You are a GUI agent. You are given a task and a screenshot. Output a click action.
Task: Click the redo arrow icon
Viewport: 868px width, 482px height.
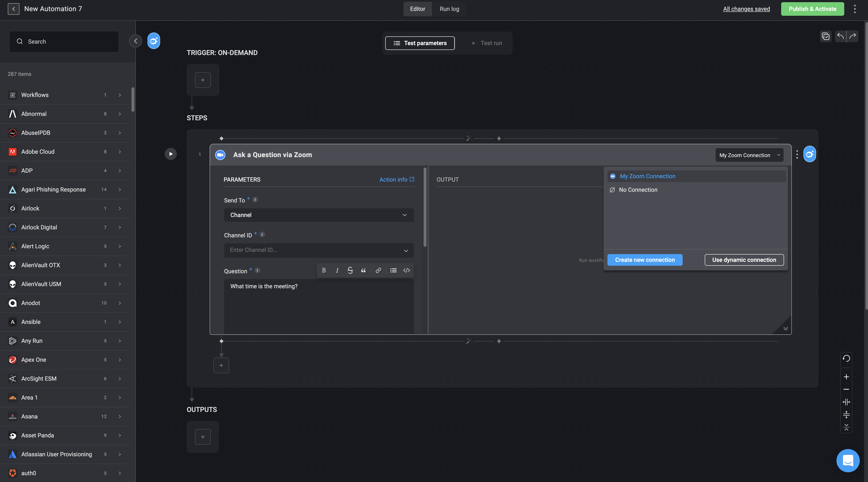pos(852,36)
